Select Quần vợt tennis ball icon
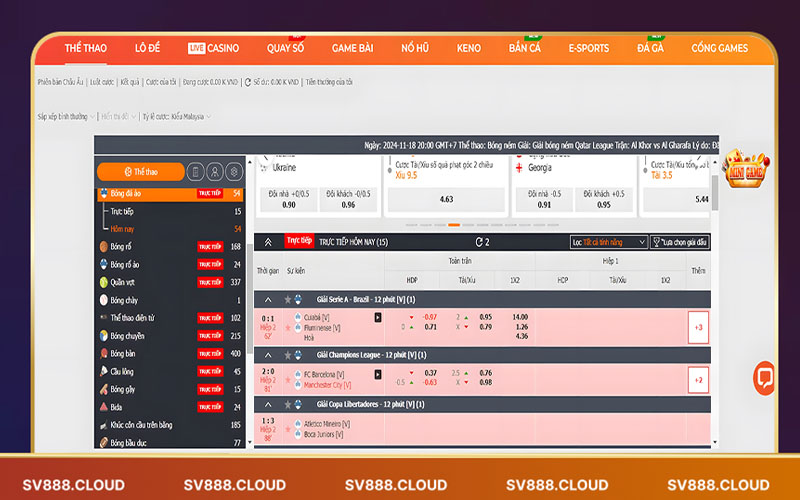 coord(104,282)
